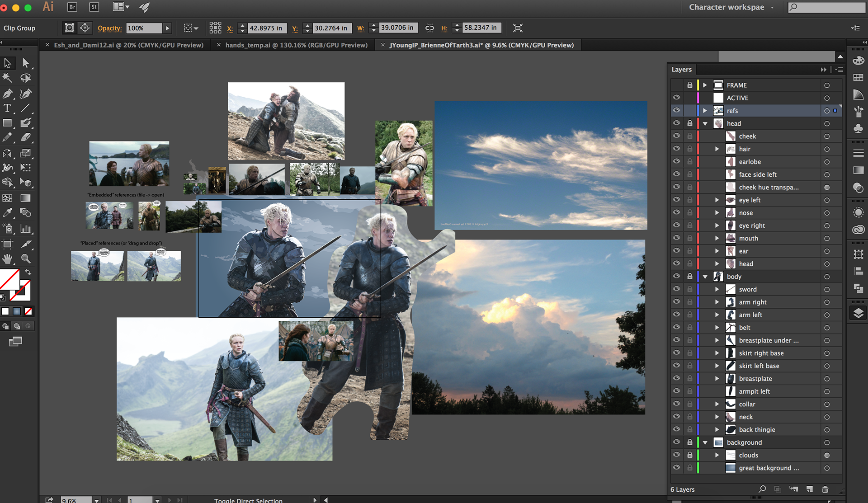Select the Direct Selection tool
This screenshot has height=503, width=868.
(26, 63)
